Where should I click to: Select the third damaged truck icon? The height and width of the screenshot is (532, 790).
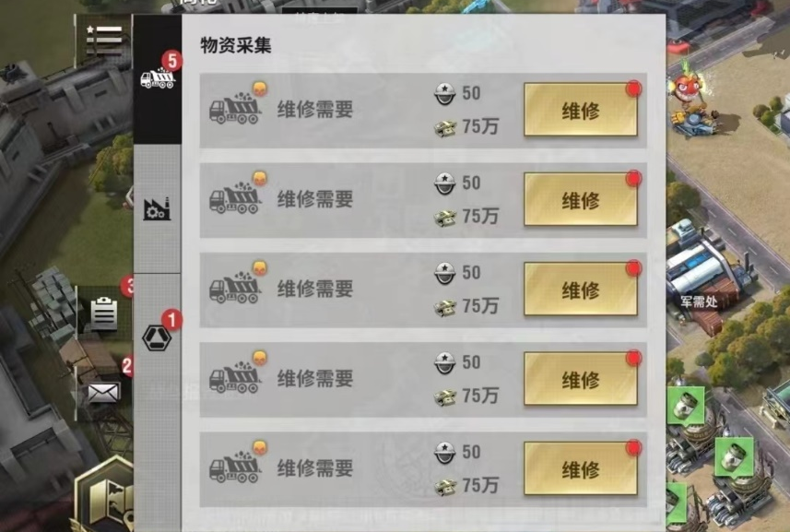[235, 287]
